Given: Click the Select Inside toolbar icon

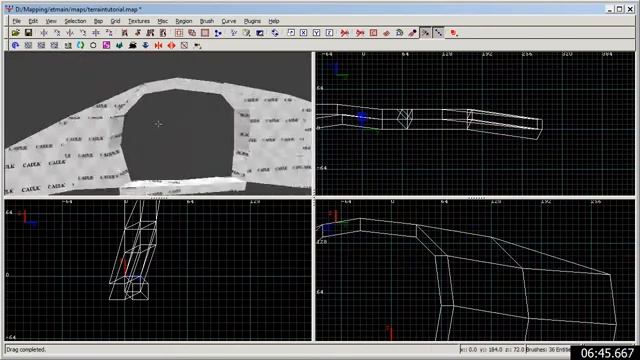Looking at the screenshot, I should (163, 33).
